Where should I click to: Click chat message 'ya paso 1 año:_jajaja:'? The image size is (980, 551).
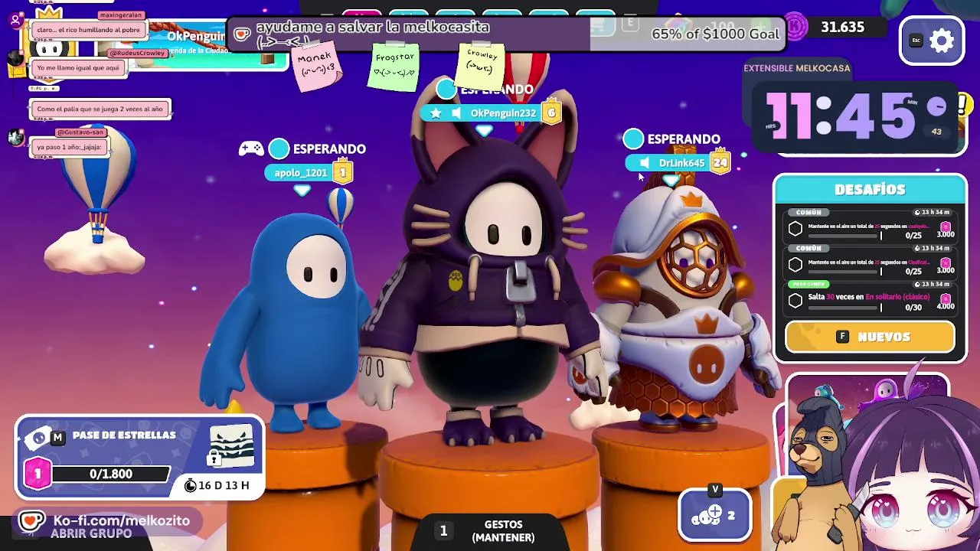tap(69, 146)
